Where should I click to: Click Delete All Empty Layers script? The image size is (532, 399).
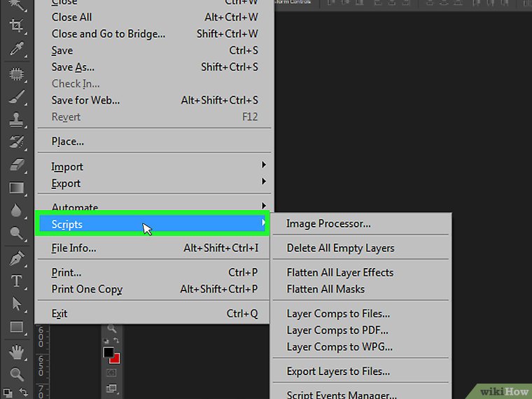[x=340, y=248]
